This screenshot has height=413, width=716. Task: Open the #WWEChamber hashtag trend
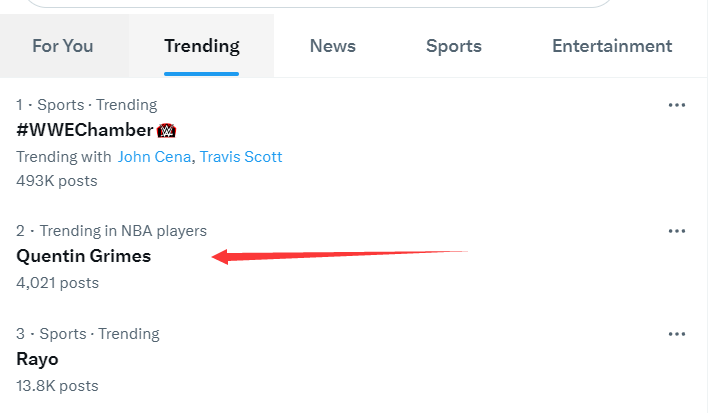(x=84, y=130)
